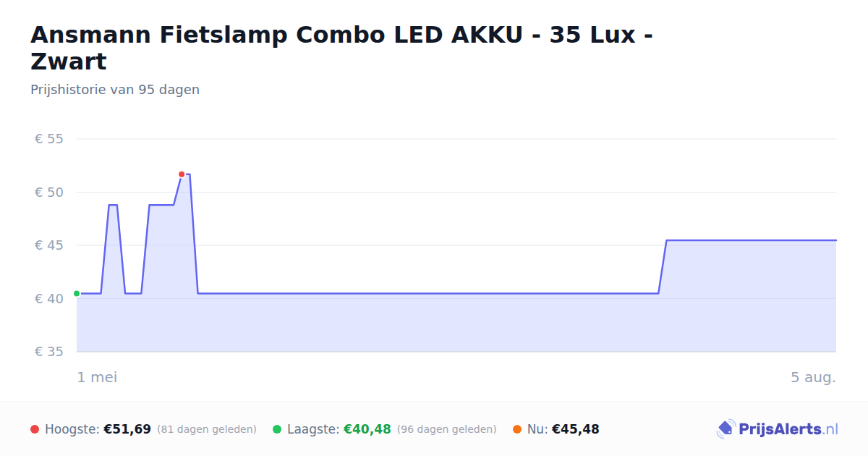Click the orange Nu legend dot
This screenshot has height=456, width=868.
517,429
